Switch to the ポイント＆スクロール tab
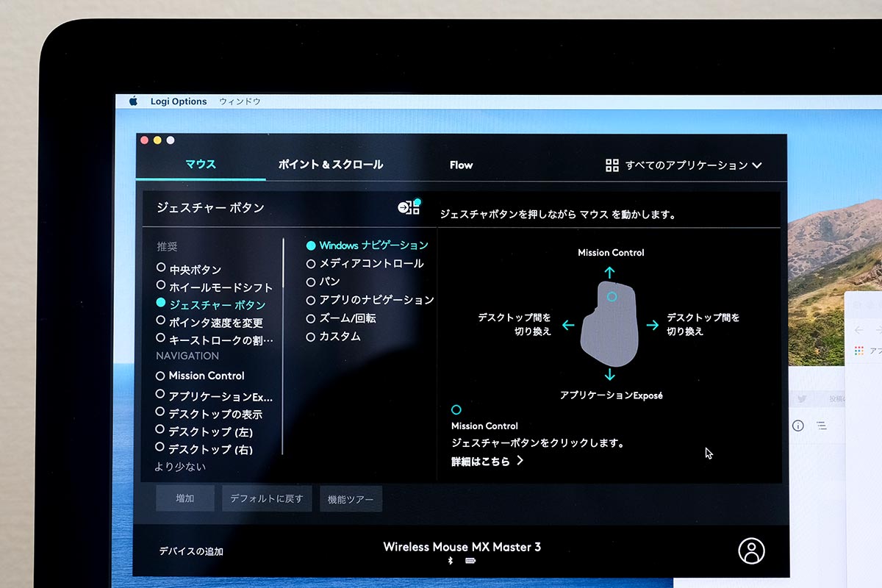This screenshot has width=882, height=588. point(331,165)
